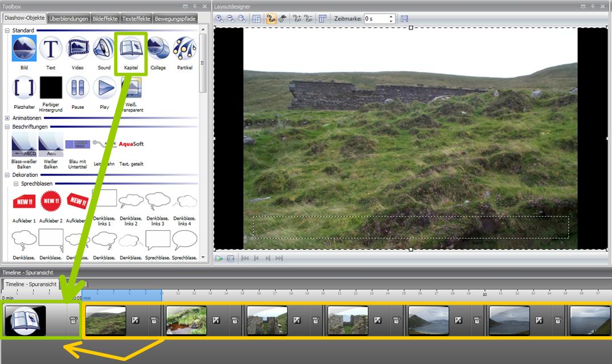Expand the Animationen section
The height and width of the screenshot is (364, 612).
pos(7,118)
